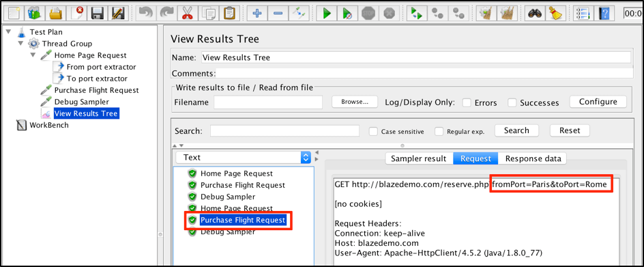Save the test plan with floppy icon
The width and height of the screenshot is (644, 267).
point(98,13)
